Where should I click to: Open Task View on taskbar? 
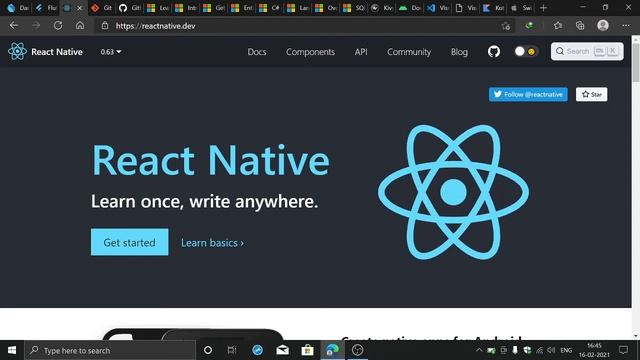[232, 350]
